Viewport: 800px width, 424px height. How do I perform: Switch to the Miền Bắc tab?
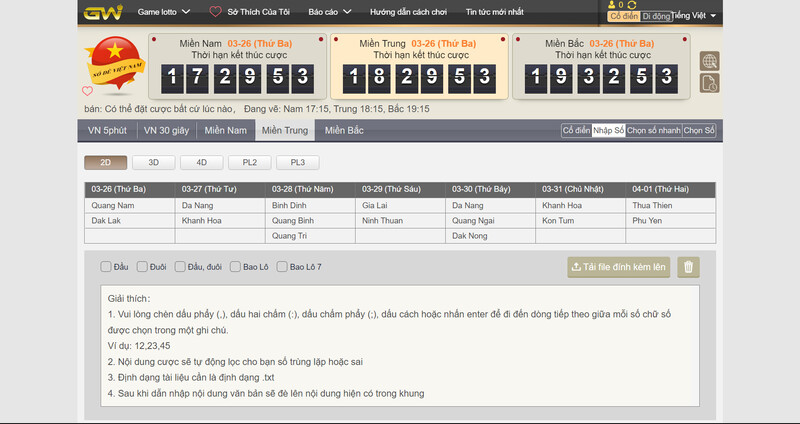(344, 131)
